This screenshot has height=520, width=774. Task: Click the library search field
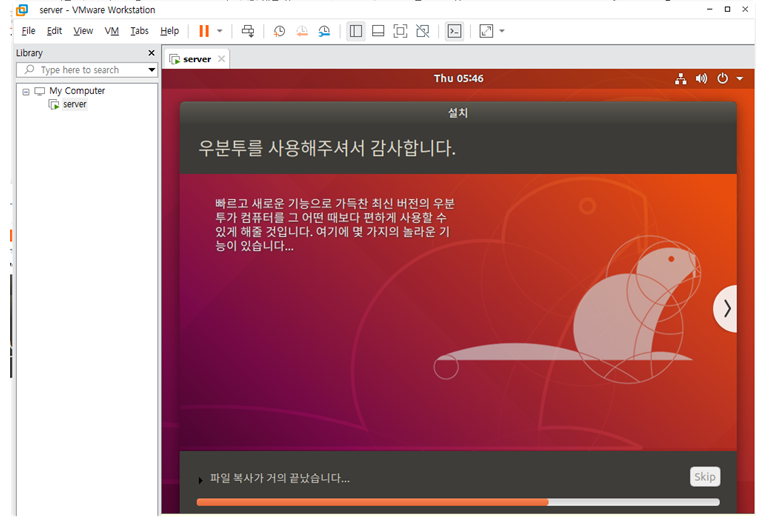pos(82,70)
